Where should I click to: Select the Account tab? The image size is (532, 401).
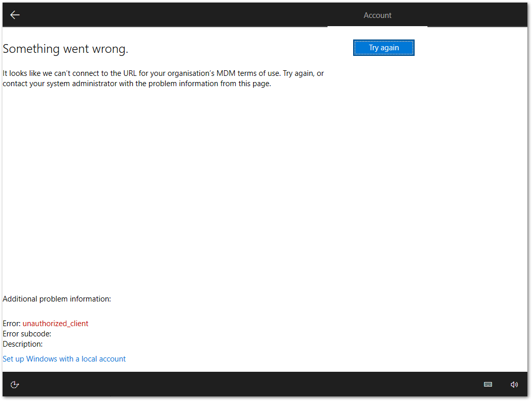click(377, 15)
